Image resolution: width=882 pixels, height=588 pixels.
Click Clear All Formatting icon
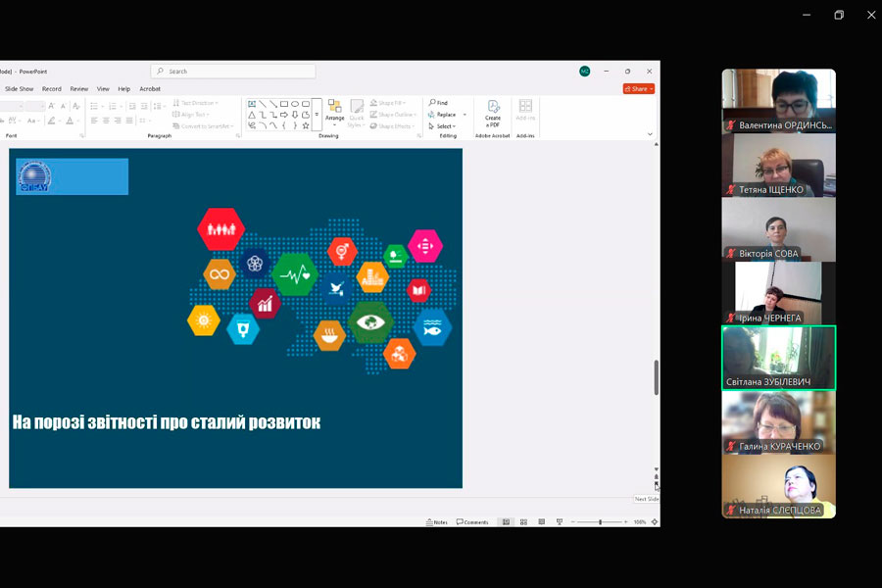coord(76,106)
